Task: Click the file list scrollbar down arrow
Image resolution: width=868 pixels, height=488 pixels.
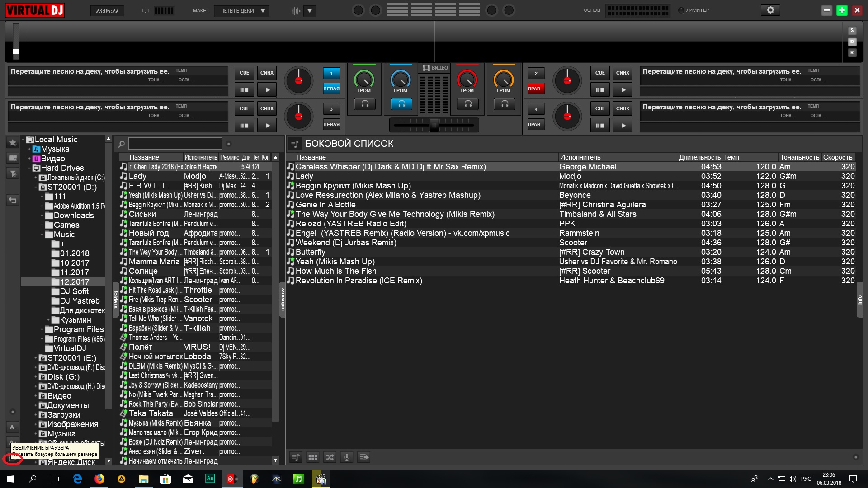Action: [275, 460]
